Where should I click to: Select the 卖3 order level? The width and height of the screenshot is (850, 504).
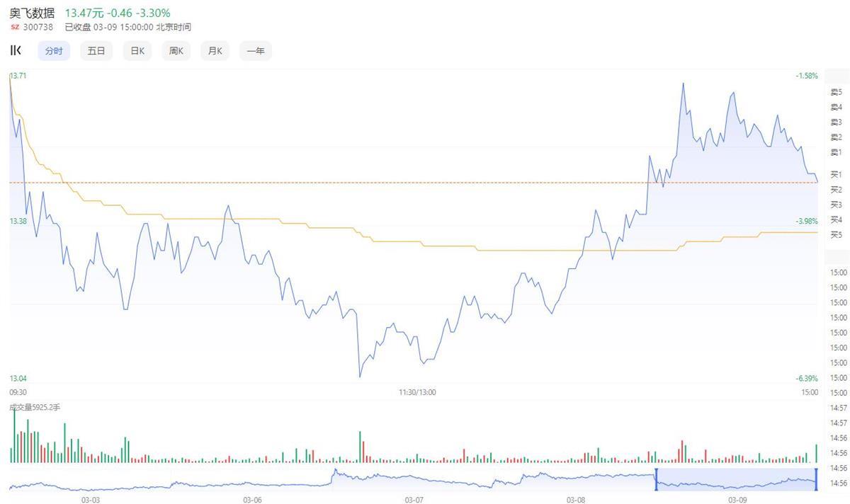tap(836, 122)
